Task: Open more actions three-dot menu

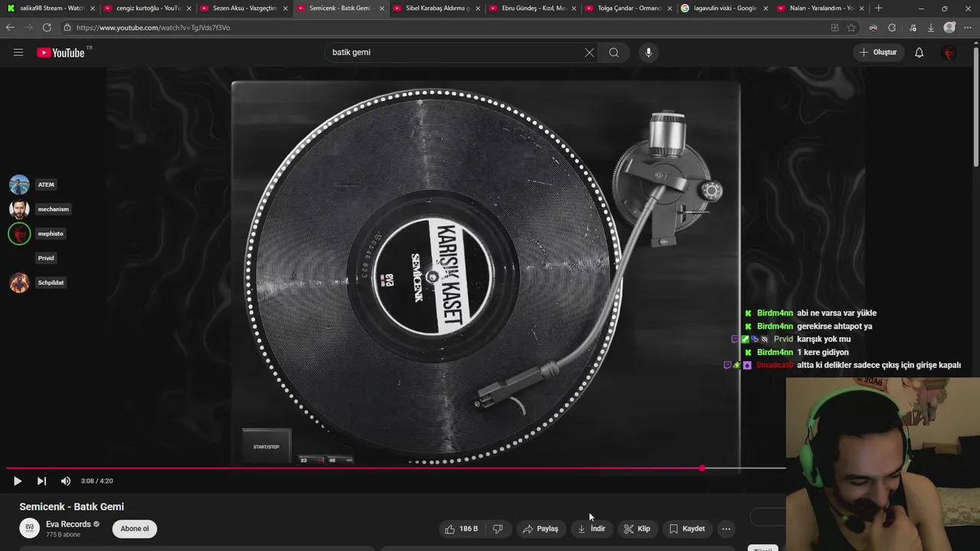Action: pos(726,529)
